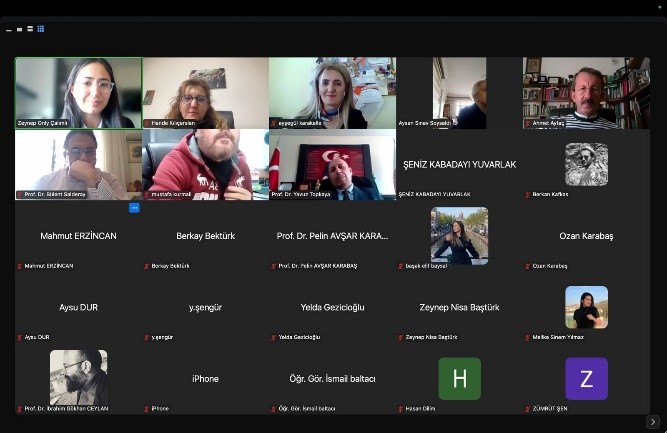Click ZÜMRÜT ŞEN's purple Z avatar
This screenshot has height=433, width=667.
586,378
